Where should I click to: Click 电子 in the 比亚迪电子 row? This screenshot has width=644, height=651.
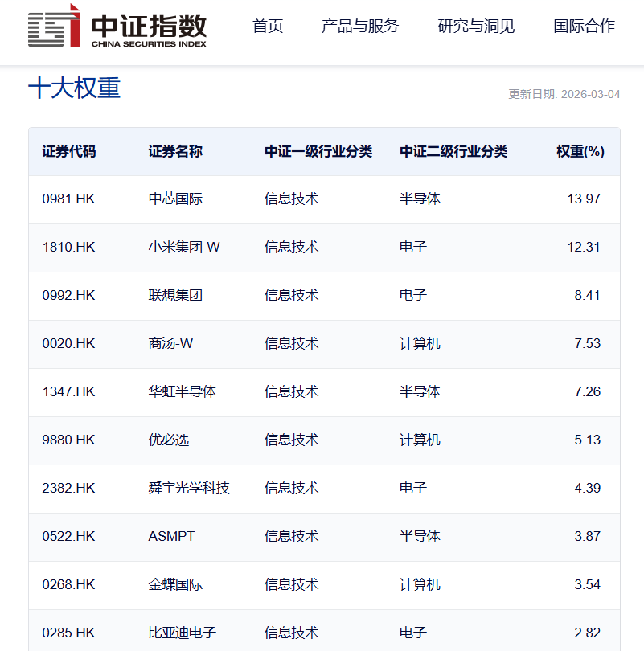[413, 633]
